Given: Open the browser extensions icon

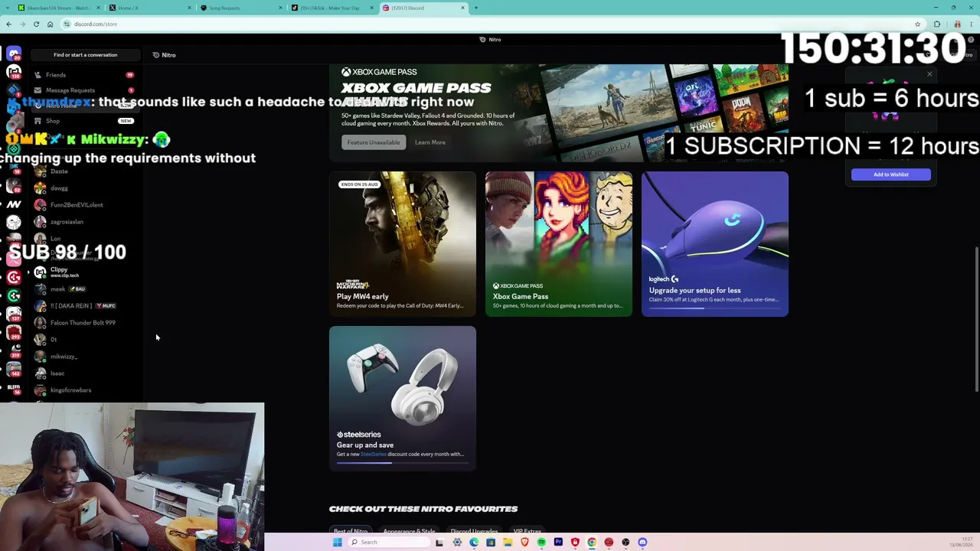Looking at the screenshot, I should tap(936, 24).
